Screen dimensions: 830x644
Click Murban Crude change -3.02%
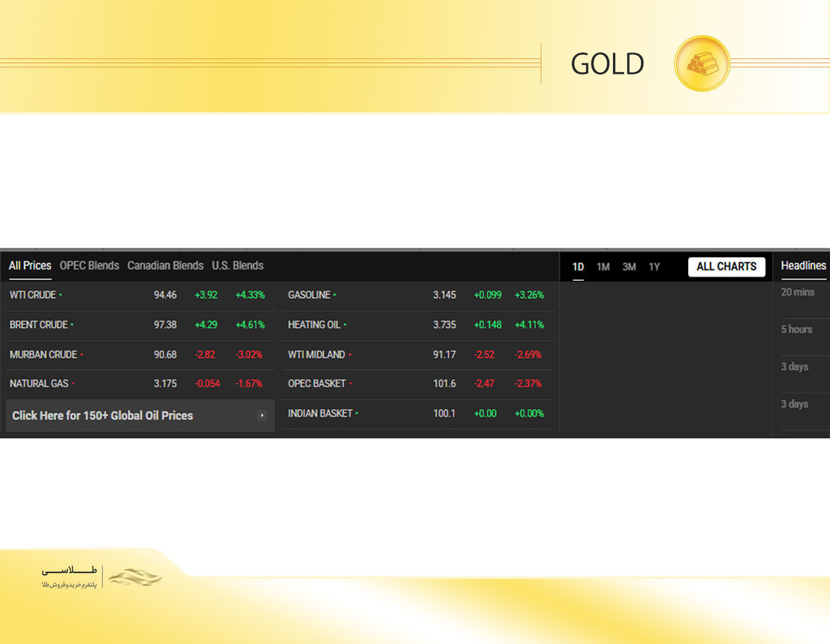click(x=249, y=355)
